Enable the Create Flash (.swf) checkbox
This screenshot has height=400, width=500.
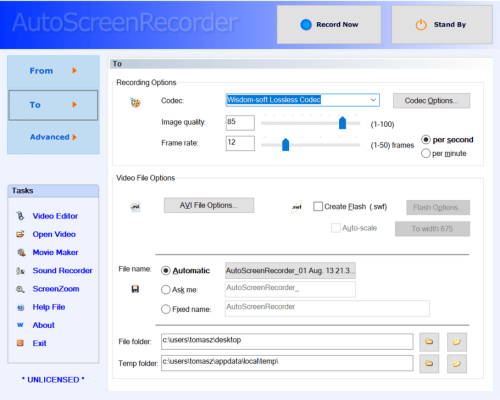click(318, 206)
